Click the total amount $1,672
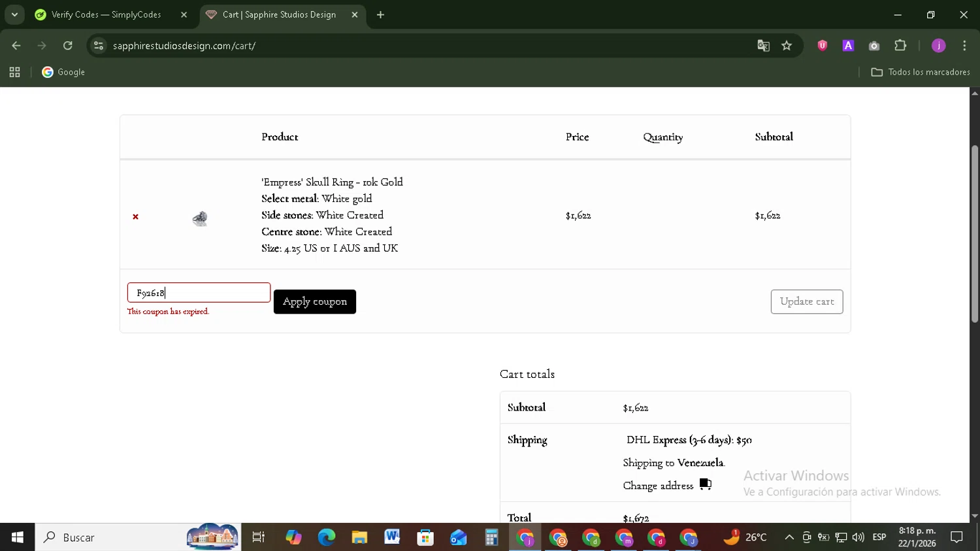 (x=636, y=518)
